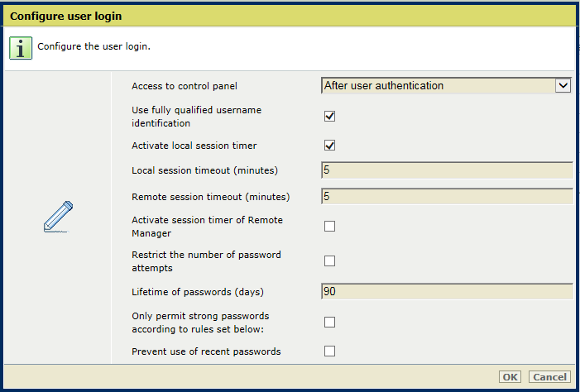Viewport: 580px width, 392px height.
Task: Check Prevent use of recent passwords
Action: [329, 351]
